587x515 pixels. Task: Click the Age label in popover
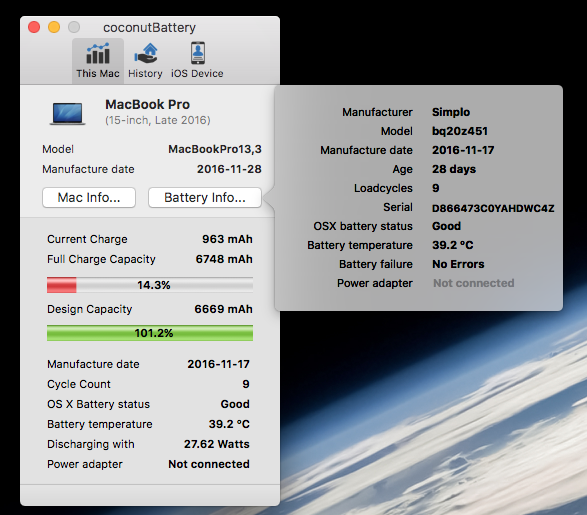402,169
